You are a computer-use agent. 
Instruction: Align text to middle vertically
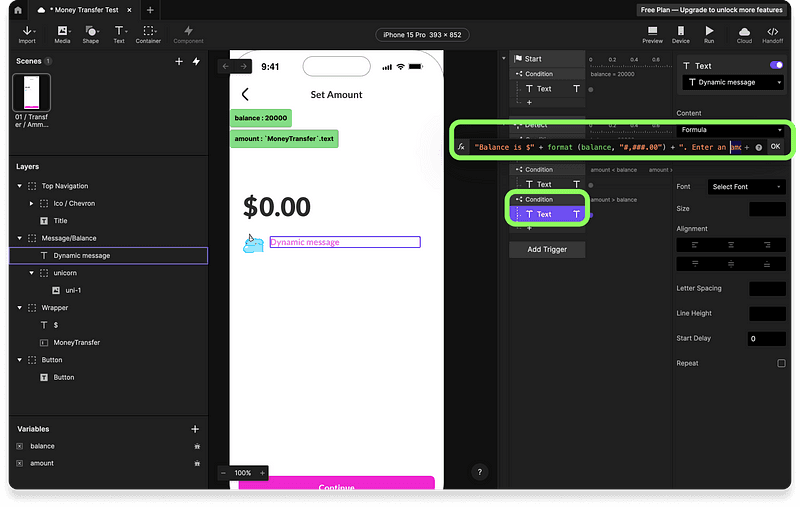coord(731,264)
